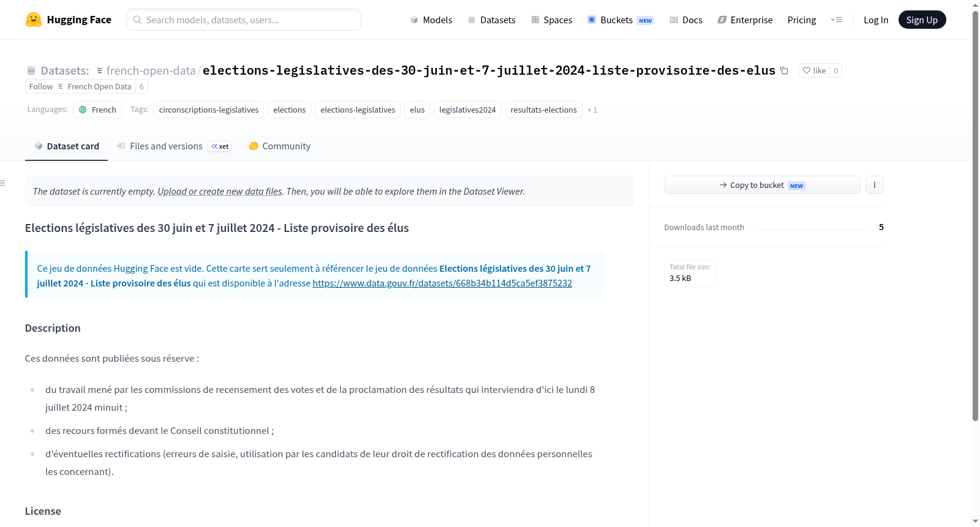
Task: Focus the search models, datasets, users field
Action: (244, 20)
